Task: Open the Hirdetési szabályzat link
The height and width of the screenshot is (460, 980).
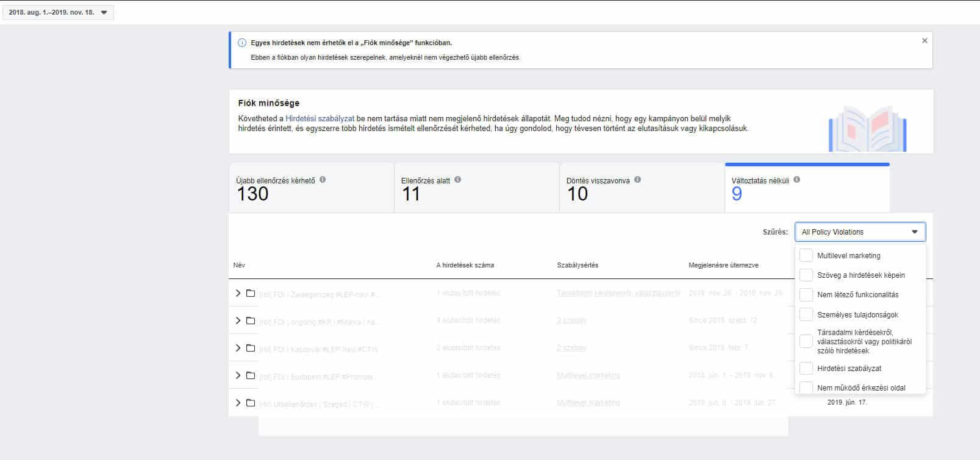Action: click(320, 119)
